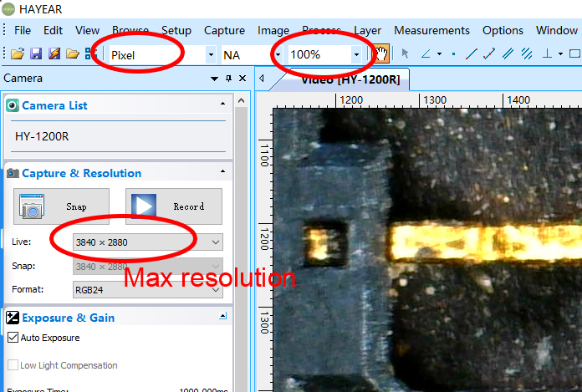Click the Snap button

coord(61,206)
